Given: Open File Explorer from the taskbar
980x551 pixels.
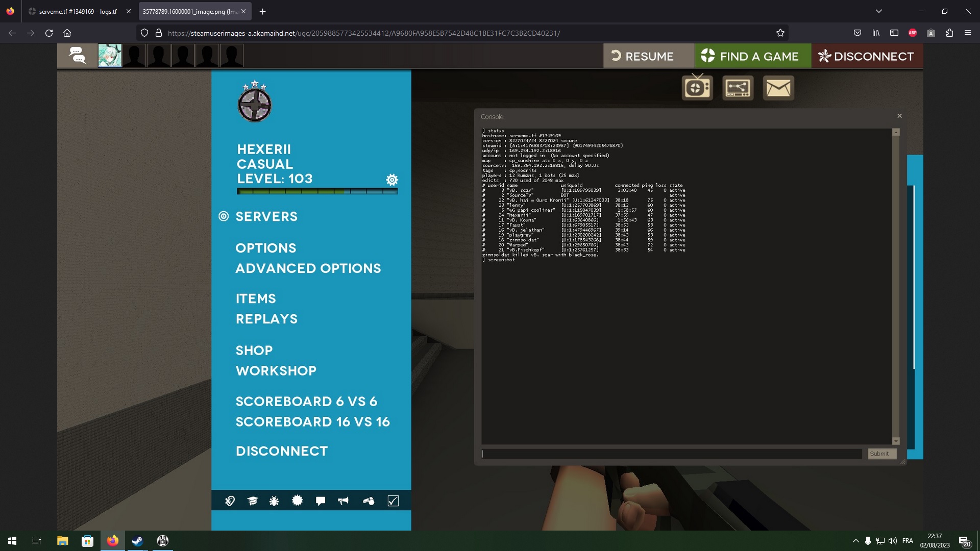Looking at the screenshot, I should pos(62,541).
